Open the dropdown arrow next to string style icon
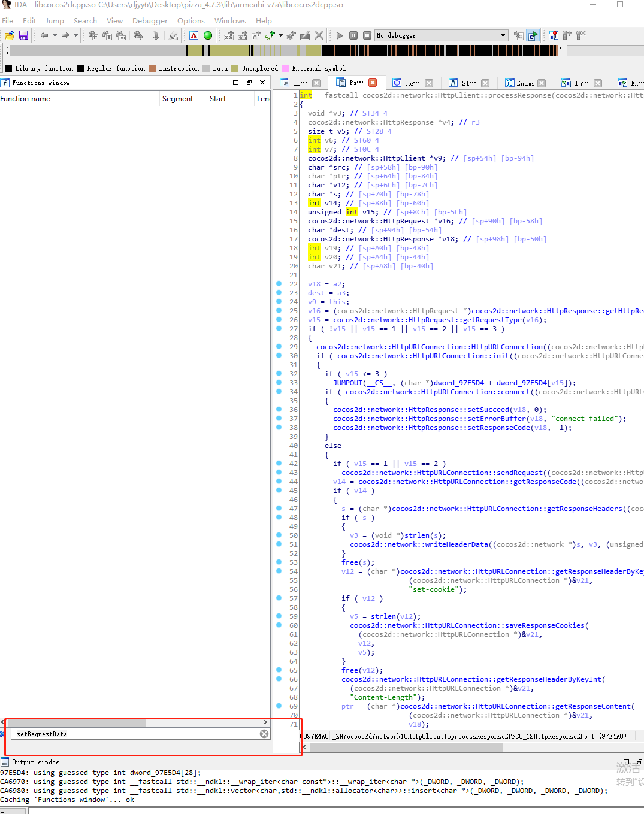 coord(280,35)
